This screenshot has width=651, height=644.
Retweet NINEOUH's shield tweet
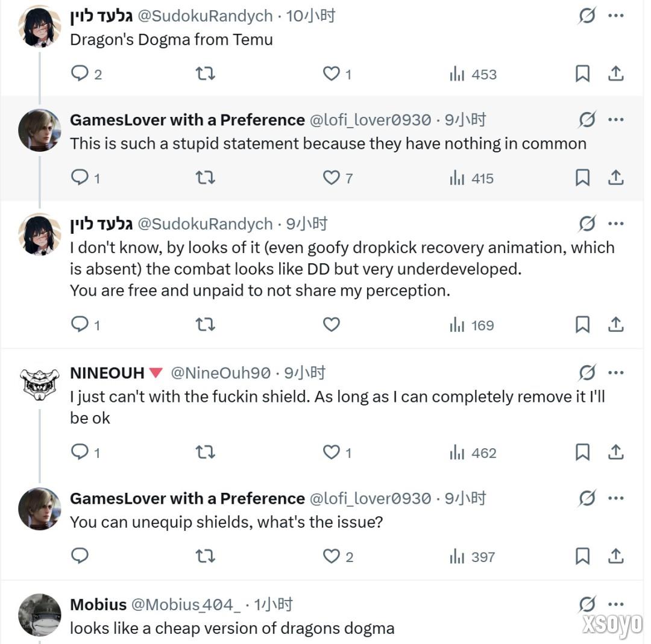206,452
